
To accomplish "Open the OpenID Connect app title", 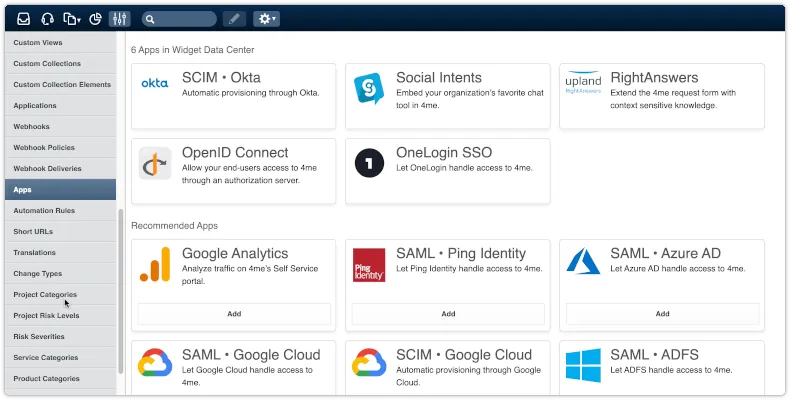I will click(235, 153).
